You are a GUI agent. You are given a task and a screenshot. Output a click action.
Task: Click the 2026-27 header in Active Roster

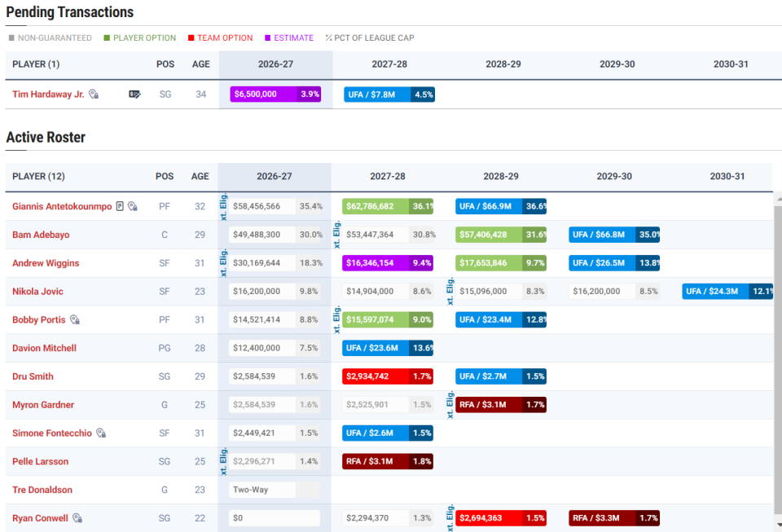[275, 177]
